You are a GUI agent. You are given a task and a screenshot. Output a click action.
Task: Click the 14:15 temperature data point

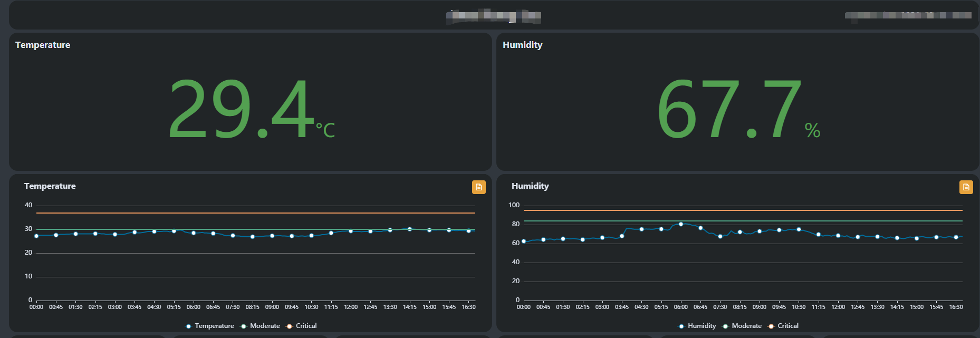(410, 229)
